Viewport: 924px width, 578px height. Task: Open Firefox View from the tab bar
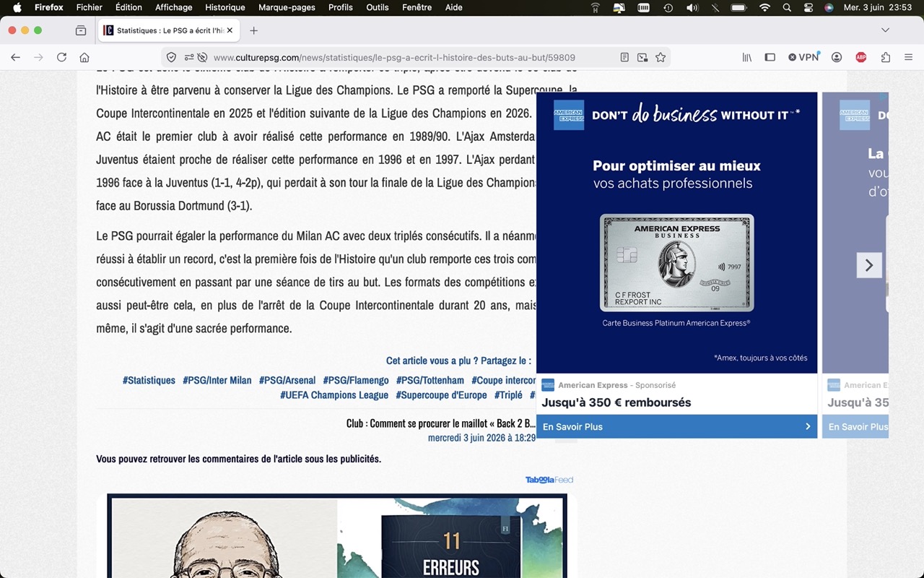tap(81, 30)
